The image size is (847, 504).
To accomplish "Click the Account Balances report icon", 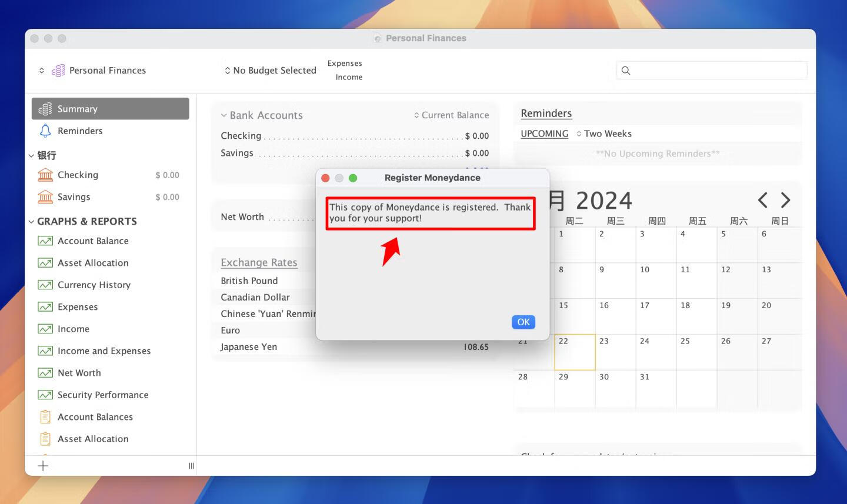I will tap(45, 416).
